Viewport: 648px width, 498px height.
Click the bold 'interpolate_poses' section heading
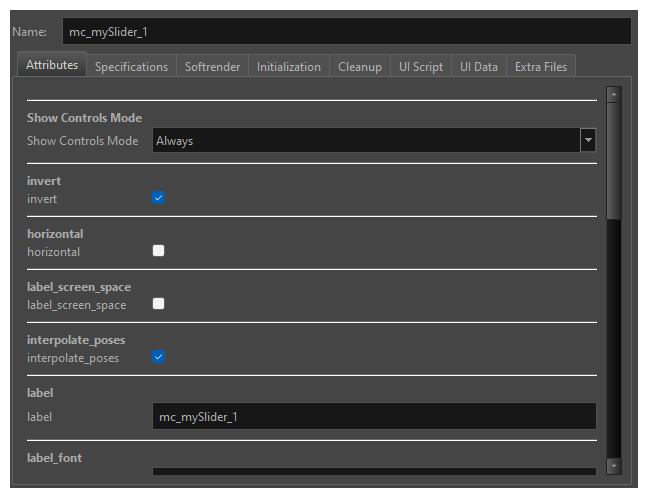click(x=76, y=340)
